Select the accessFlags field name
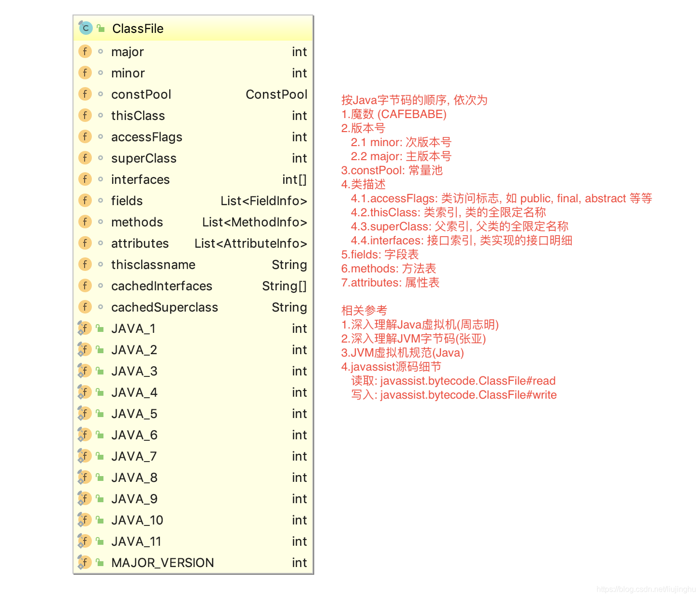The height and width of the screenshot is (598, 700). pos(147,137)
